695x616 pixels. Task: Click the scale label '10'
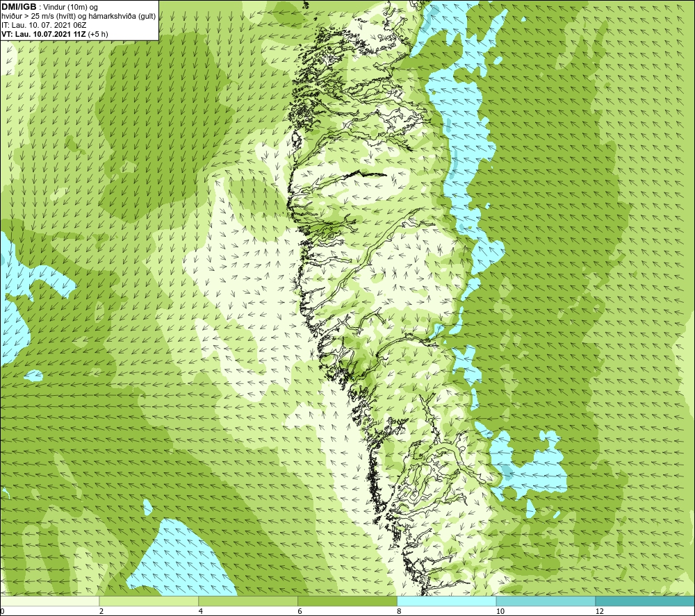[x=500, y=612]
